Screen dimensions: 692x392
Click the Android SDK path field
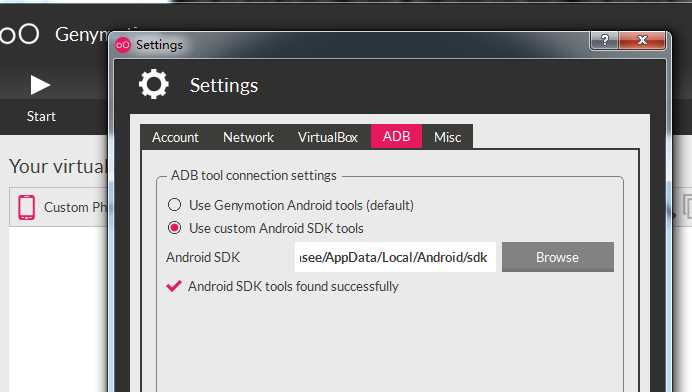[395, 257]
